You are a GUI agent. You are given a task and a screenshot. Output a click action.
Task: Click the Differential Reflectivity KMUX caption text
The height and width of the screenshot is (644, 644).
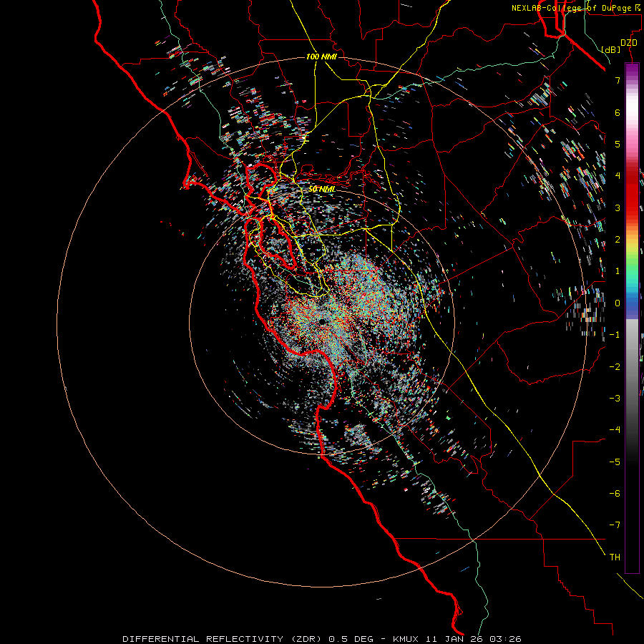(x=322, y=639)
